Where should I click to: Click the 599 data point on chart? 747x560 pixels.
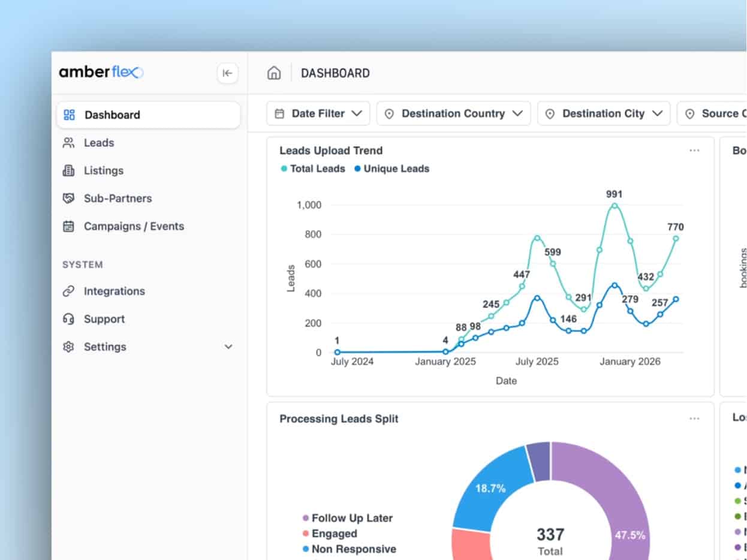click(x=553, y=264)
